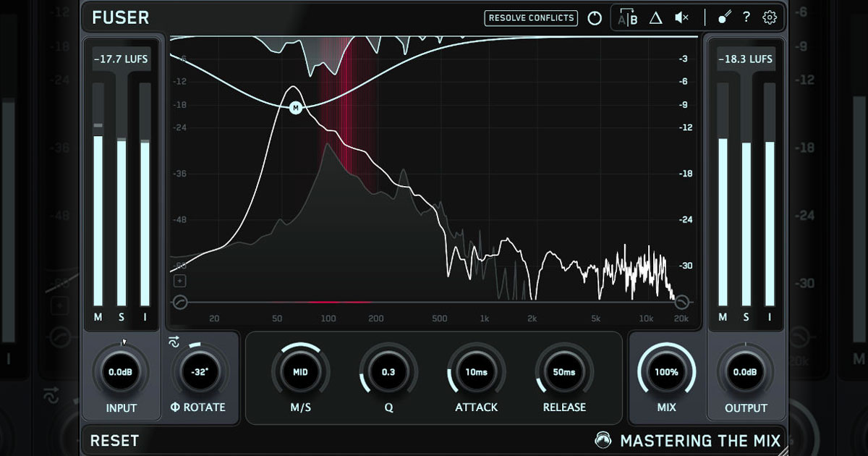Click the Attack knob showing 10ms
The height and width of the screenshot is (456, 868).
tap(476, 373)
